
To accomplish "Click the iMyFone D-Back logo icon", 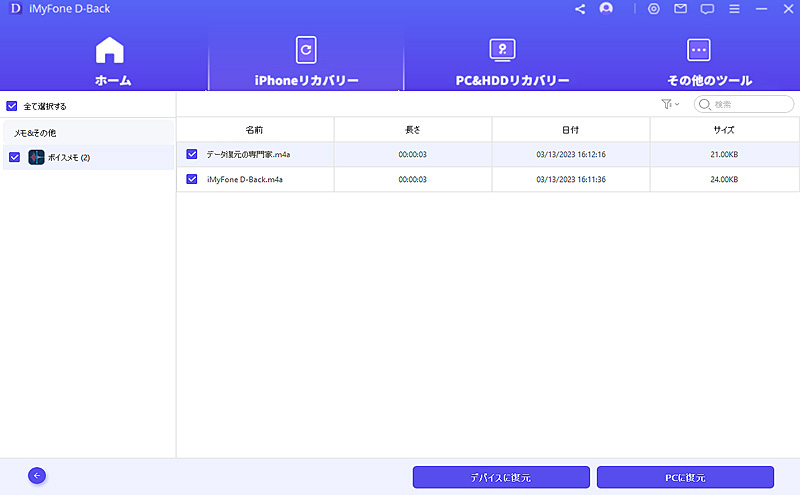I will (x=16, y=9).
